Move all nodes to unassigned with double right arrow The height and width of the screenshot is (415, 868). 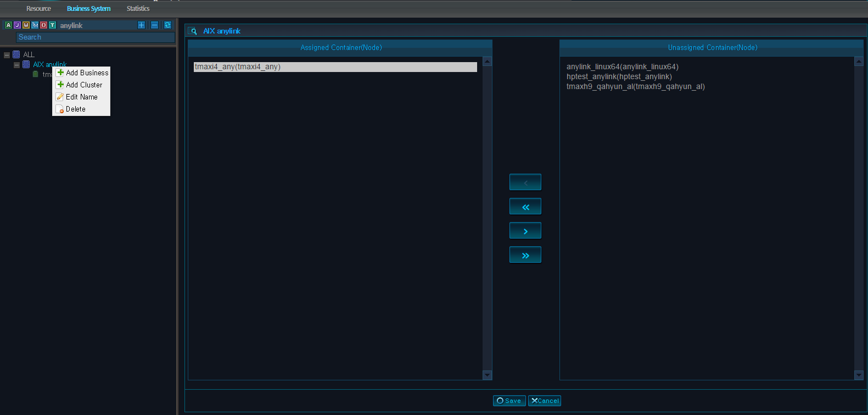525,254
